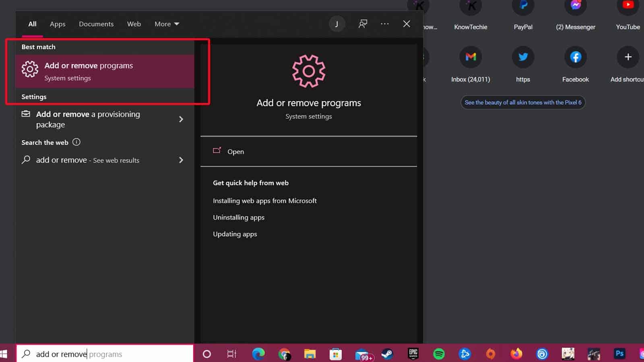
Task: Open the Uninstalling apps help link
Action: pos(238,217)
